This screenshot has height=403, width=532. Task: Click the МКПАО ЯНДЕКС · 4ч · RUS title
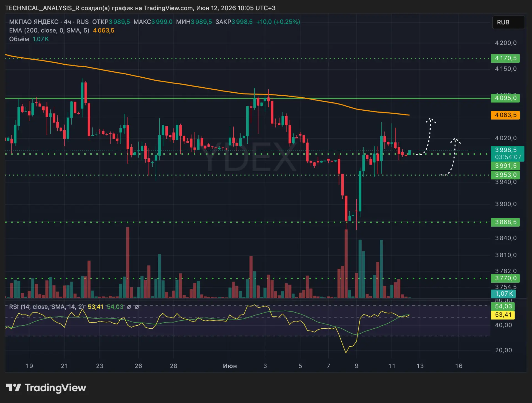tap(49, 22)
